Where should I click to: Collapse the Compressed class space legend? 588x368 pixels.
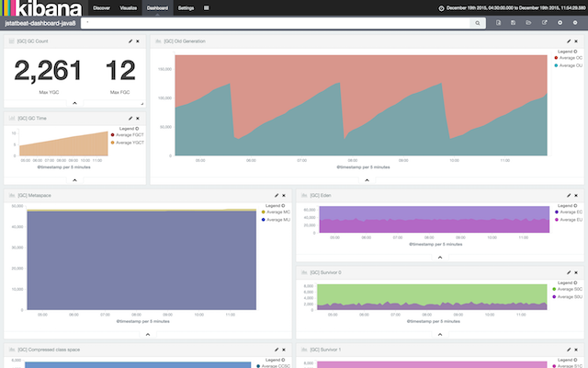[x=276, y=360]
